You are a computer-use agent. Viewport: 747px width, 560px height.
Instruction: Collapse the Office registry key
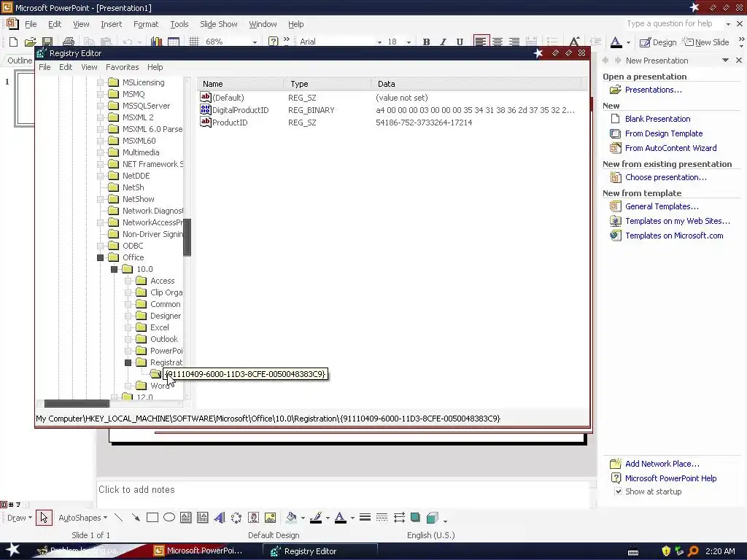pos(101,257)
